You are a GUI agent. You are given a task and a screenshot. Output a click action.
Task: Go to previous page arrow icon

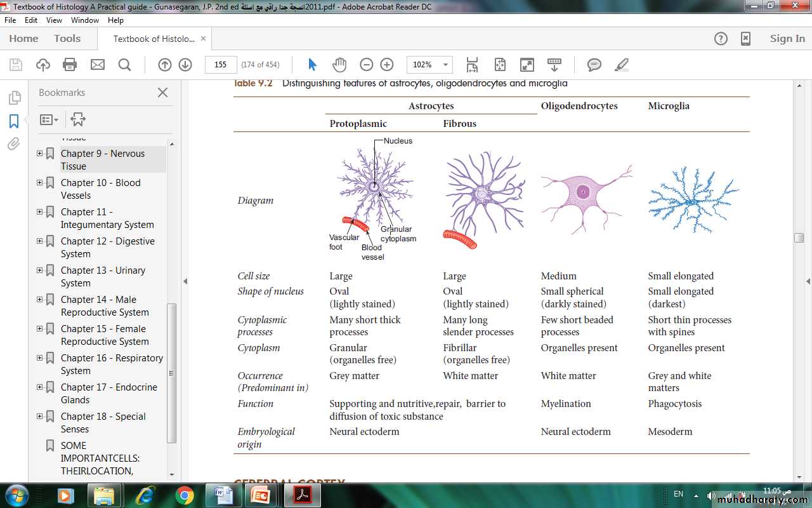[x=164, y=65]
